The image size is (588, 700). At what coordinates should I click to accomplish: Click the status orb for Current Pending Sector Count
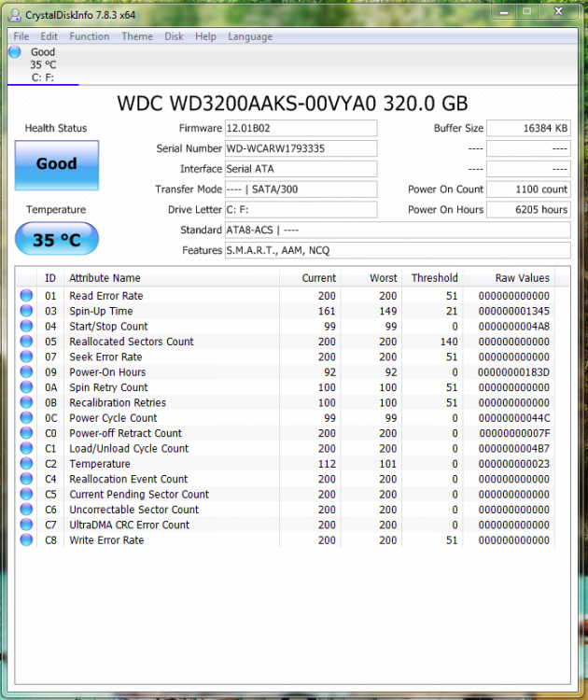26,494
